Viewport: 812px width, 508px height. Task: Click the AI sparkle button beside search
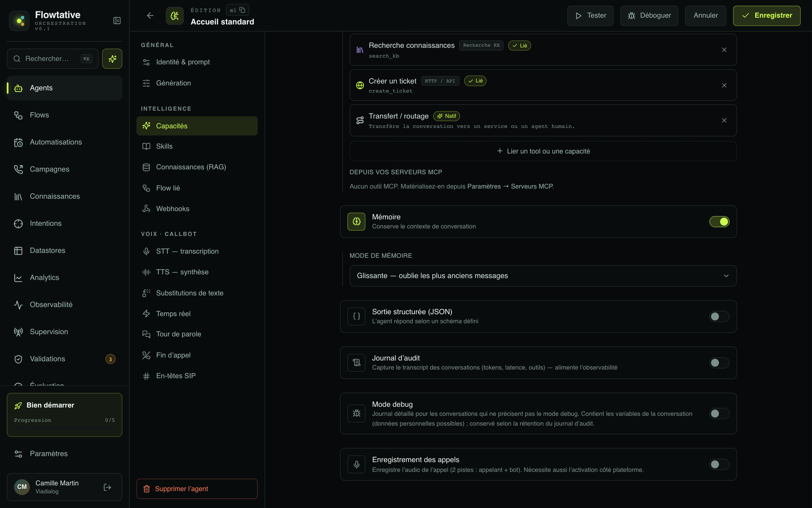coord(112,59)
